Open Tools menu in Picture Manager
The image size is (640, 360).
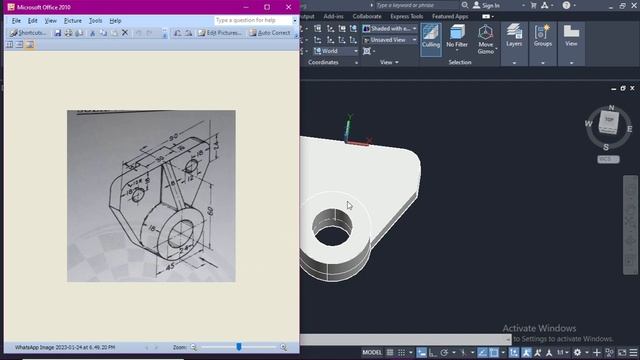(x=96, y=20)
